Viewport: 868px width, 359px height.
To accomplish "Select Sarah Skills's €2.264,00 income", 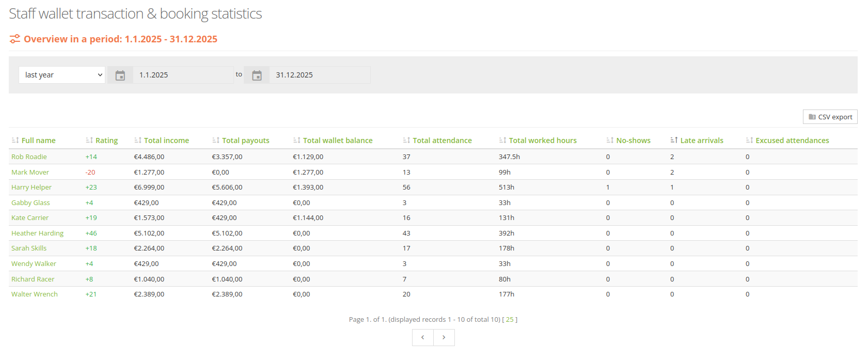I will (x=149, y=248).
